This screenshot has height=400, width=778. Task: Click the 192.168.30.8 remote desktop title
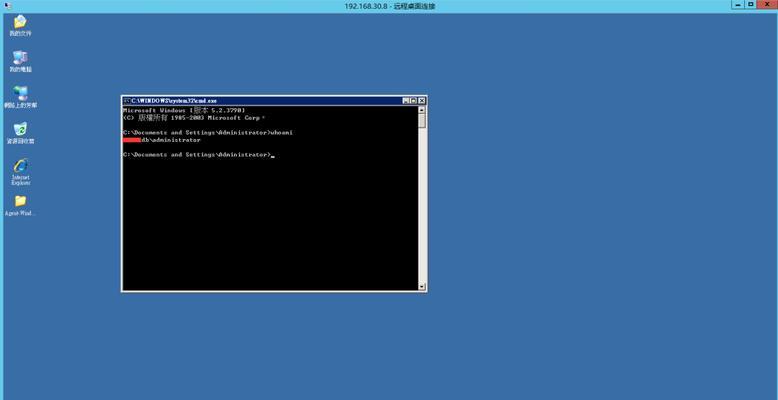click(390, 6)
